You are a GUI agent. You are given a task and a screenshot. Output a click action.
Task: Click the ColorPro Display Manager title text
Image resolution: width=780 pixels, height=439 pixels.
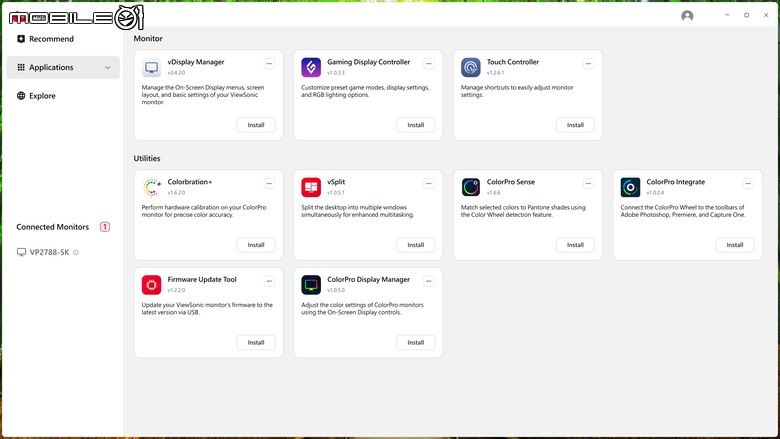(369, 279)
